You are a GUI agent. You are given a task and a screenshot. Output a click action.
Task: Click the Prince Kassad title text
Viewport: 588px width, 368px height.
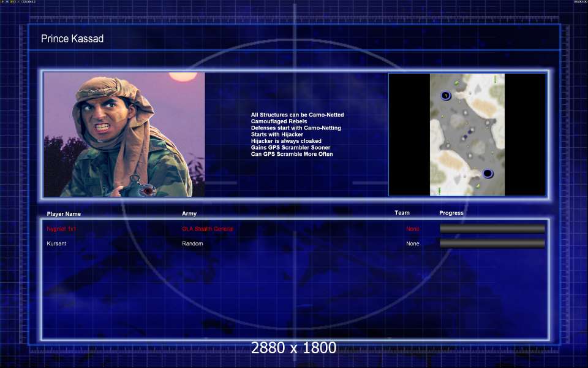[x=72, y=38]
